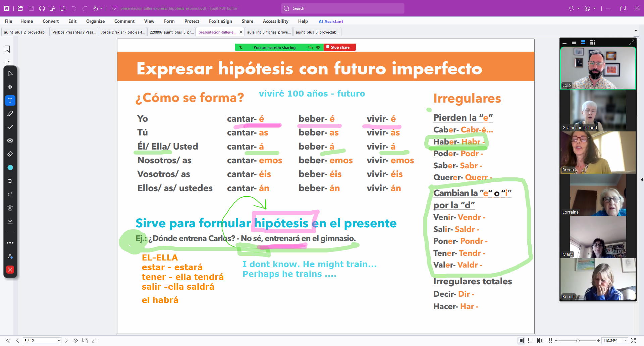Image resolution: width=644 pixels, height=346 pixels.
Task: Select the mouse pointer annotation tool
Action: tap(10, 73)
